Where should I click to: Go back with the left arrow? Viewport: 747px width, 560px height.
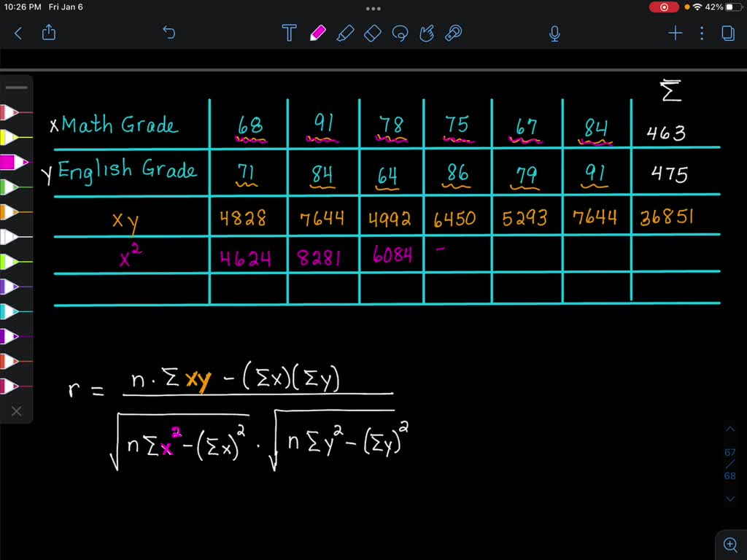point(18,33)
